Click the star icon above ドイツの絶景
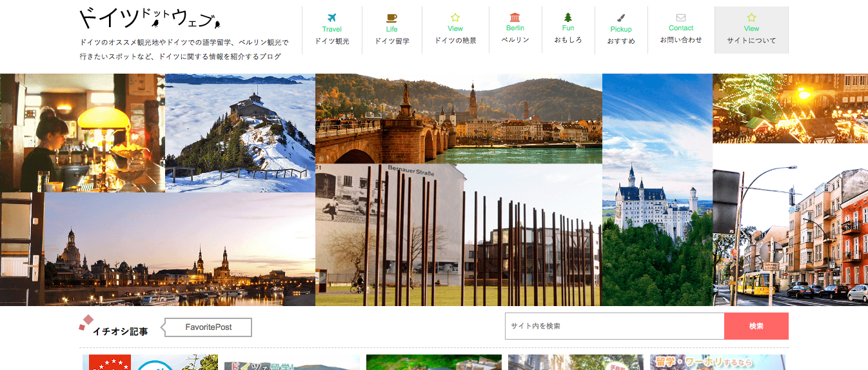The width and height of the screenshot is (868, 370). (455, 17)
